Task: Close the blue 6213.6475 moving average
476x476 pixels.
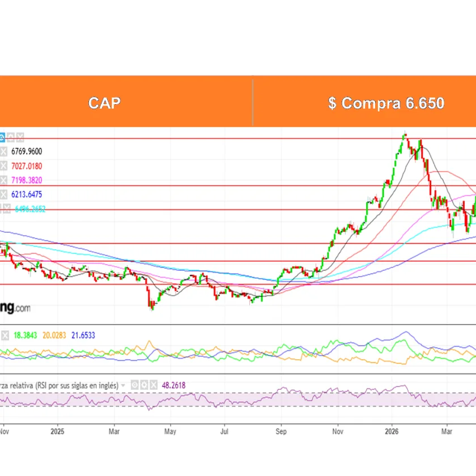Action: [4, 194]
